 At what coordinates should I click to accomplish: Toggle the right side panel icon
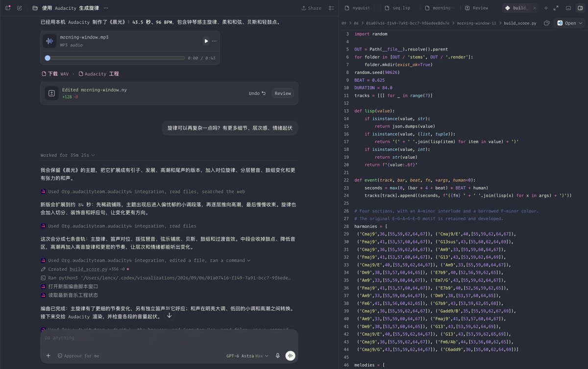coord(580,8)
